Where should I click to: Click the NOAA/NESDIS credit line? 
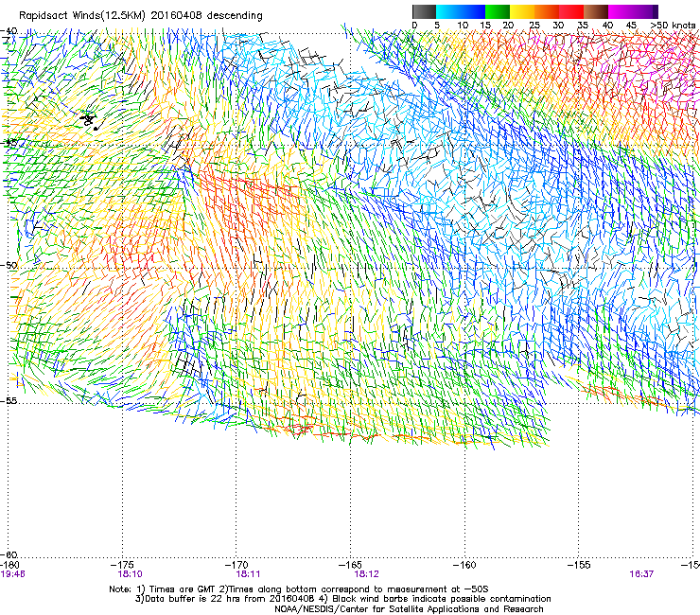pyautogui.click(x=409, y=609)
